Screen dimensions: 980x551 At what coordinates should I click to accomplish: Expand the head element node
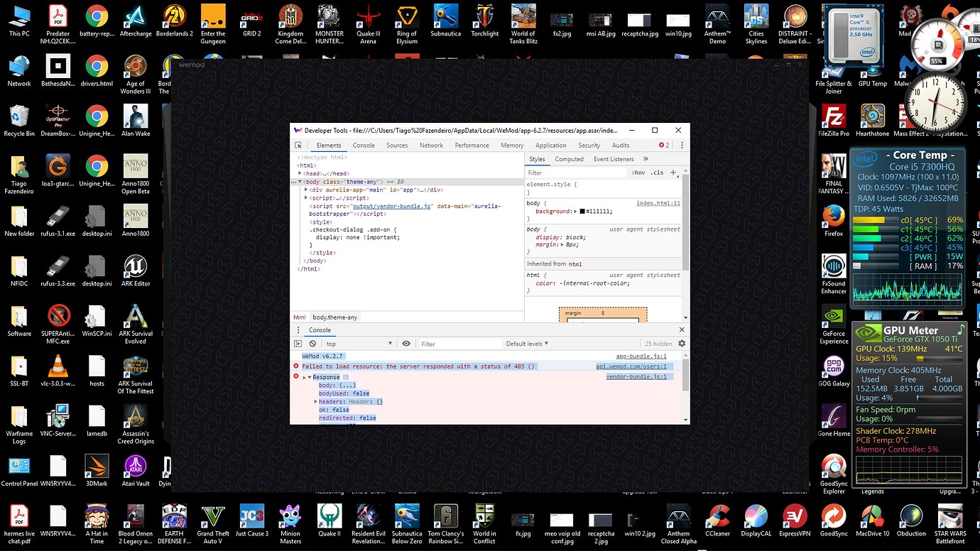click(x=300, y=173)
